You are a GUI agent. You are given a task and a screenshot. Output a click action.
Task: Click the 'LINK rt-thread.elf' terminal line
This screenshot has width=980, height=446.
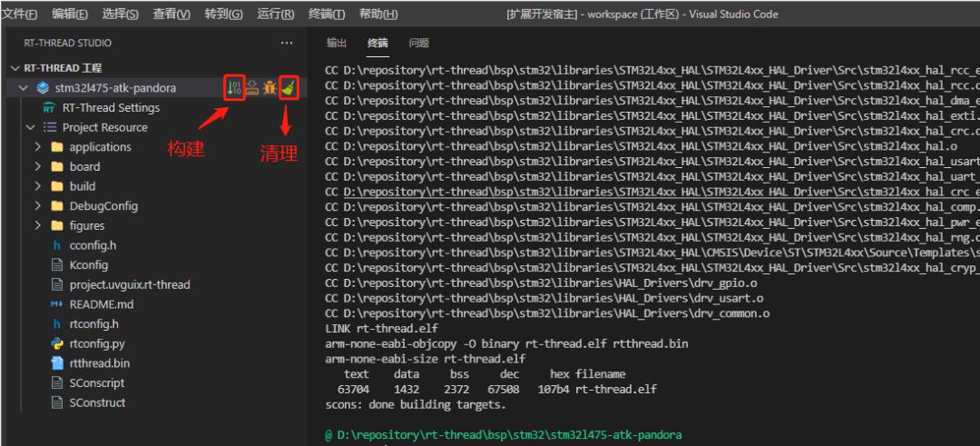click(x=381, y=329)
